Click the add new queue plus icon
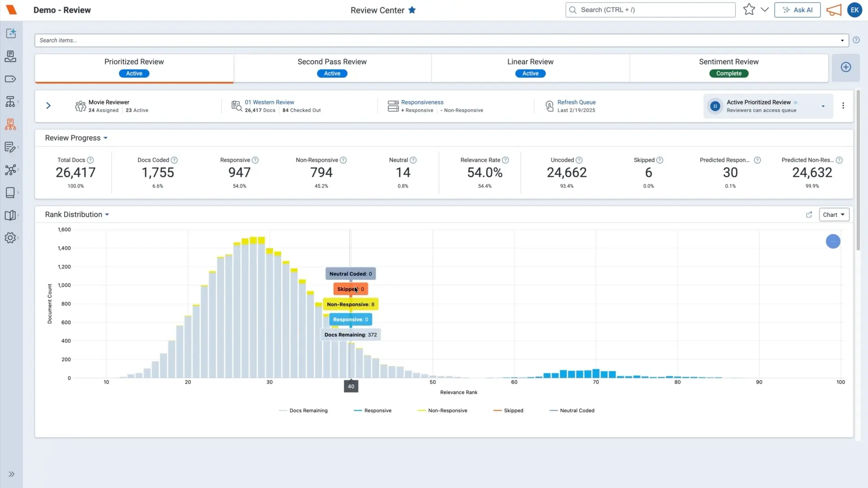 click(846, 67)
